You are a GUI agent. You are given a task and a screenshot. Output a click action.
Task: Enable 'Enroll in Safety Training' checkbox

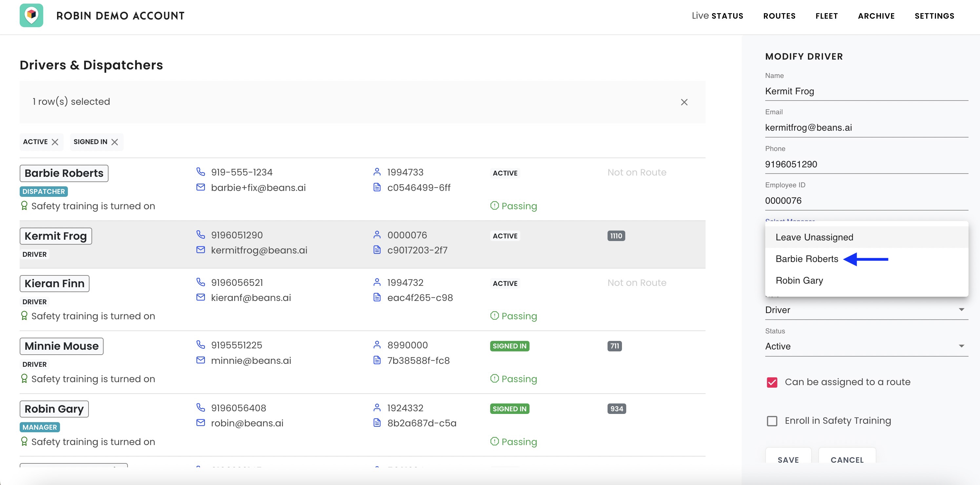point(772,421)
